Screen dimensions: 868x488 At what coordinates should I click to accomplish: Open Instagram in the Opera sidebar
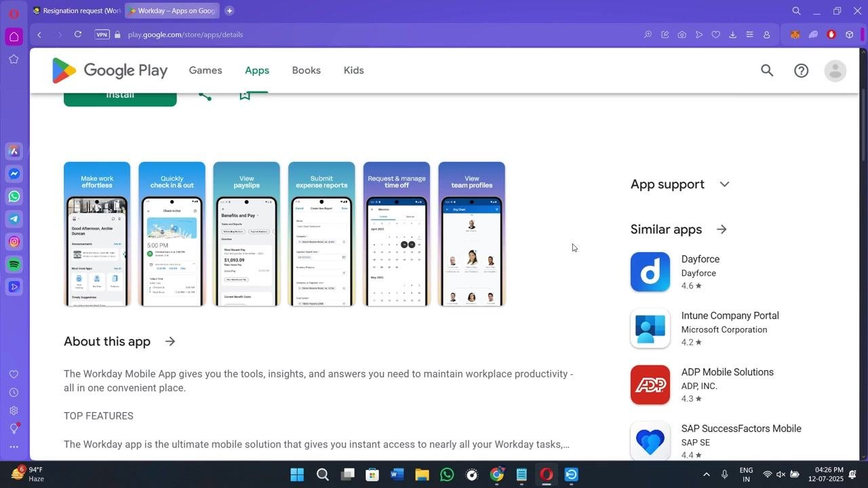pyautogui.click(x=14, y=242)
